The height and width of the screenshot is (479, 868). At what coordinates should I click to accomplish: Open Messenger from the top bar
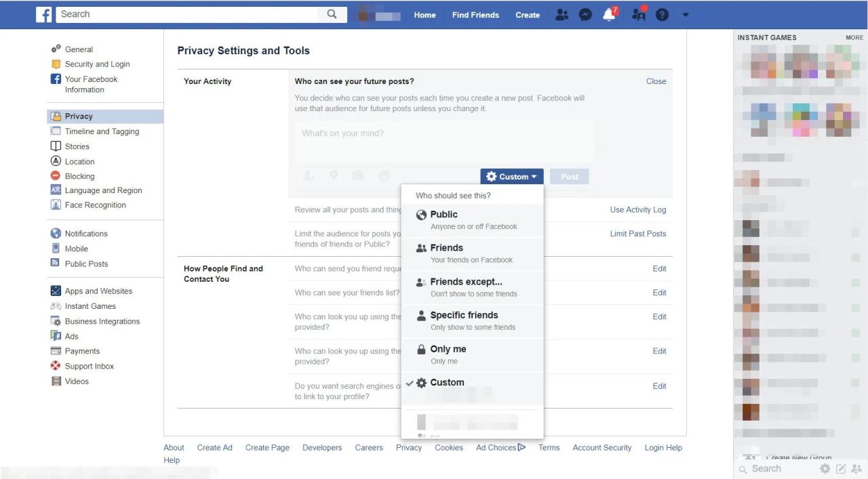(585, 14)
